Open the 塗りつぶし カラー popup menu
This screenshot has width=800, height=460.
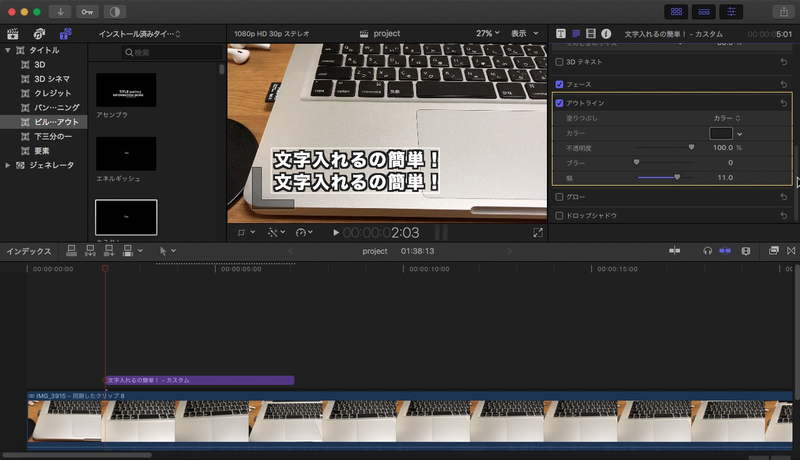727,118
